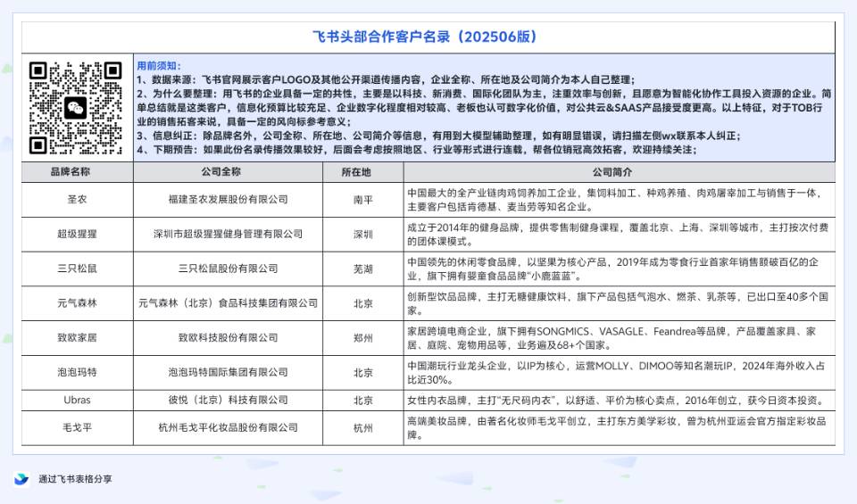Click the 致欧家居 company description cell
This screenshot has width=857, height=504.
[620, 337]
